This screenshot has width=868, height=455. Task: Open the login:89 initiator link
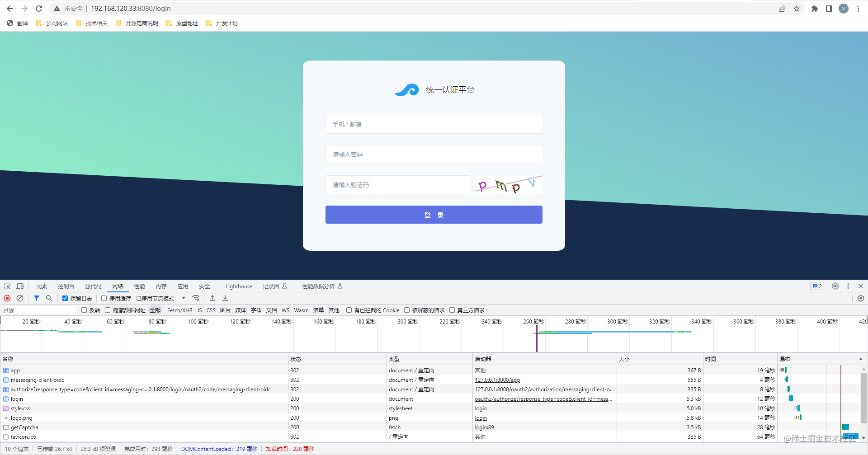484,427
